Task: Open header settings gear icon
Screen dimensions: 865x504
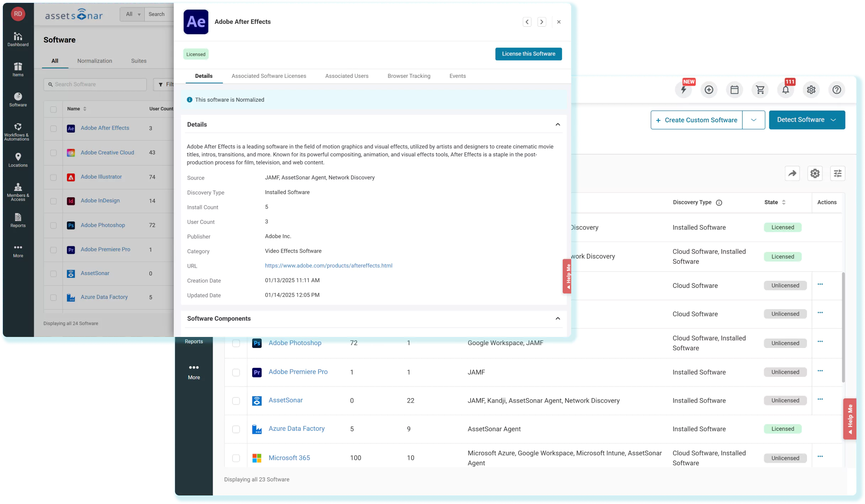Action: pos(811,90)
